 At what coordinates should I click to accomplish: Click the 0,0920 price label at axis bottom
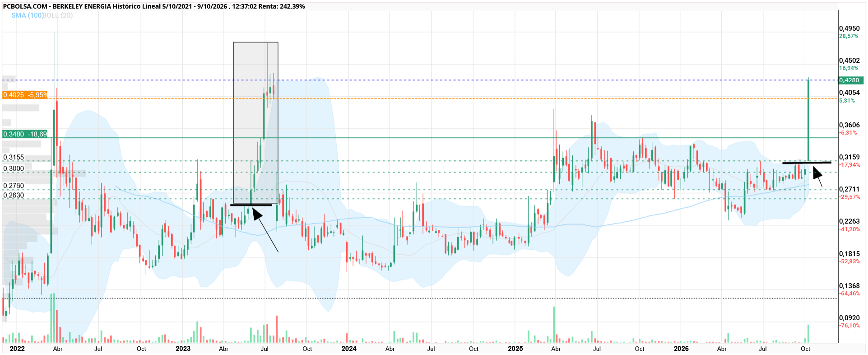[x=849, y=318]
